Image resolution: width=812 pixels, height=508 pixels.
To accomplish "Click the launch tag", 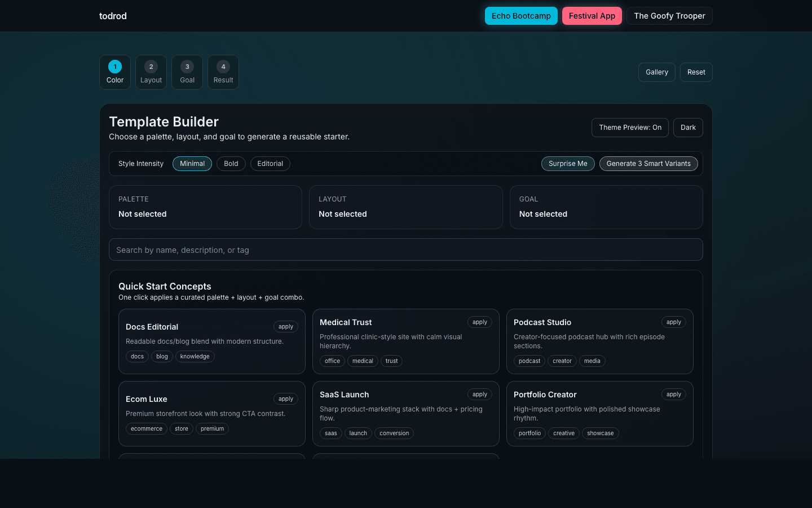I will [358, 433].
